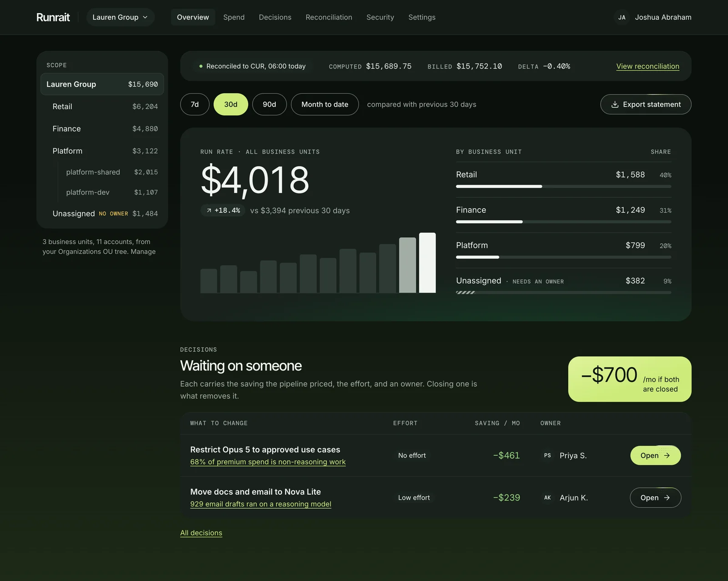Select the 7d time range
Image resolution: width=728 pixels, height=581 pixels.
(195, 104)
